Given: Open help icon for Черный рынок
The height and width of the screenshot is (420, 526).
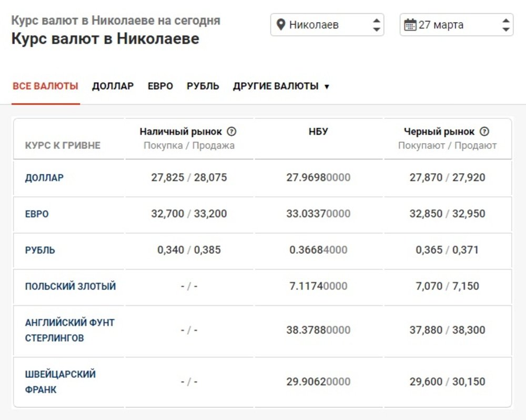Looking at the screenshot, I should coord(484,131).
